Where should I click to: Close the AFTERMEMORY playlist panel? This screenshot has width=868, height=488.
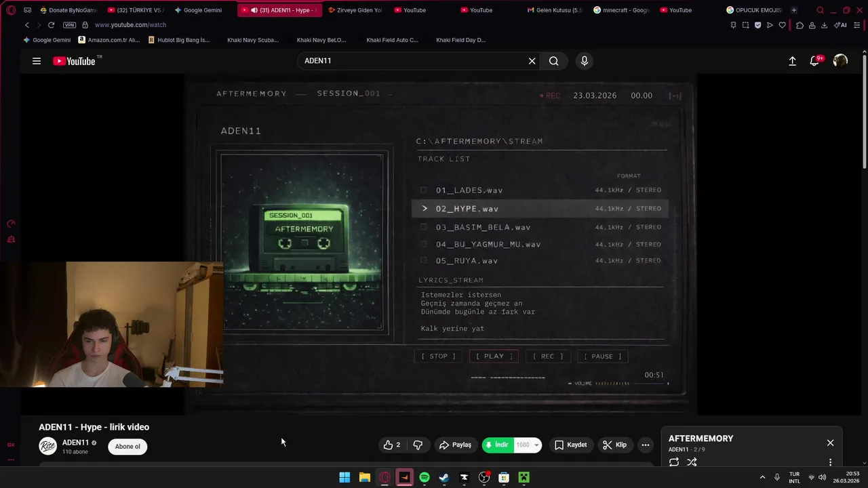(x=830, y=443)
